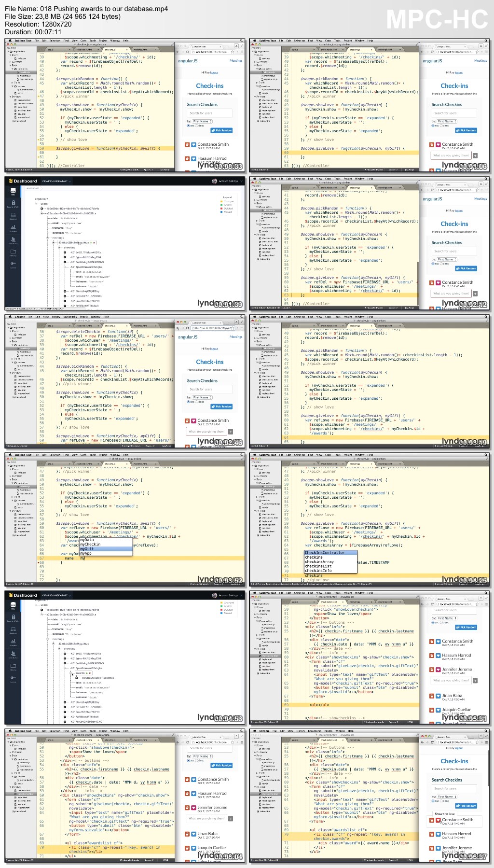Open First Name dropdown in 00:02:12 frame
494x868 pixels.
coord(447,259)
